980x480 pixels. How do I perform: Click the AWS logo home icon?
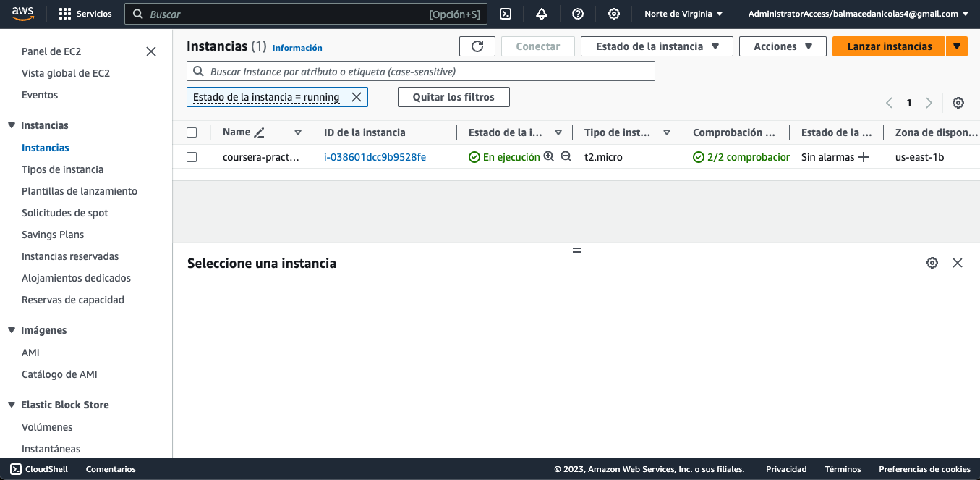tap(22, 14)
